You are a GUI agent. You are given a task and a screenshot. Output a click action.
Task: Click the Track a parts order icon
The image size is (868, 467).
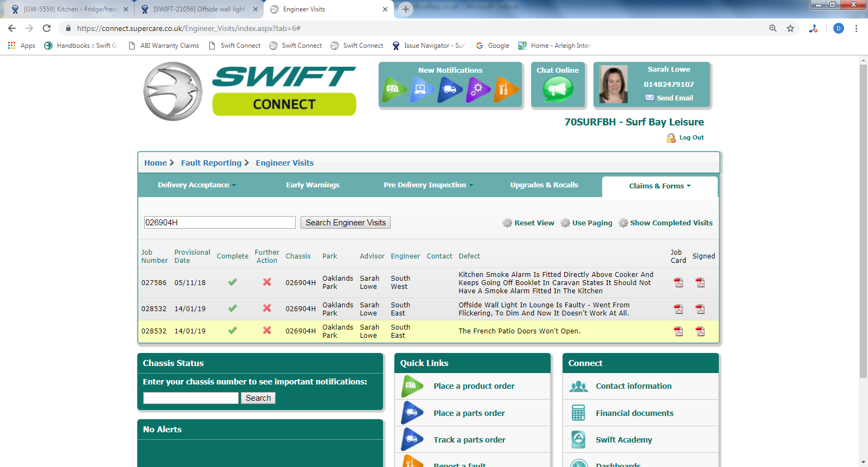click(x=412, y=439)
